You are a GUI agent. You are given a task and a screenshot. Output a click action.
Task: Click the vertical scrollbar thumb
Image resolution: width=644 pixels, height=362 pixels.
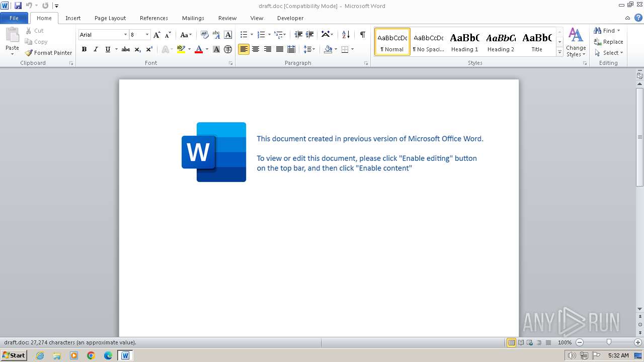pyautogui.click(x=640, y=137)
